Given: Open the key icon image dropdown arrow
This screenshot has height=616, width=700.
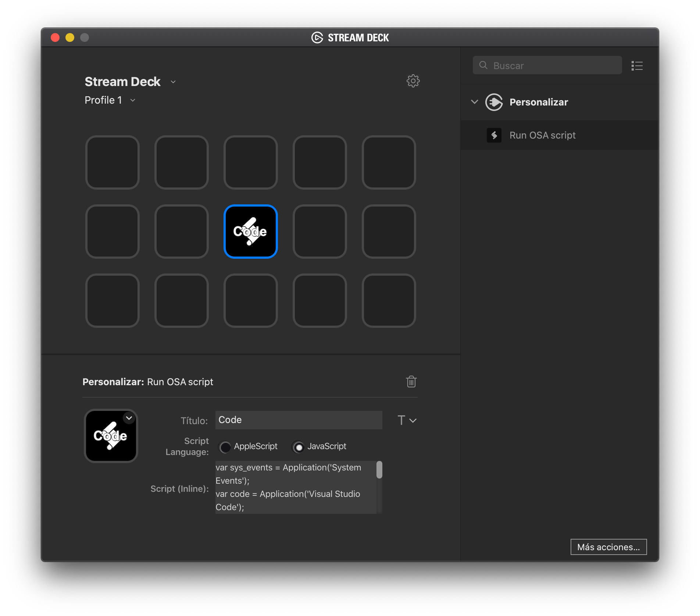Looking at the screenshot, I should click(129, 418).
